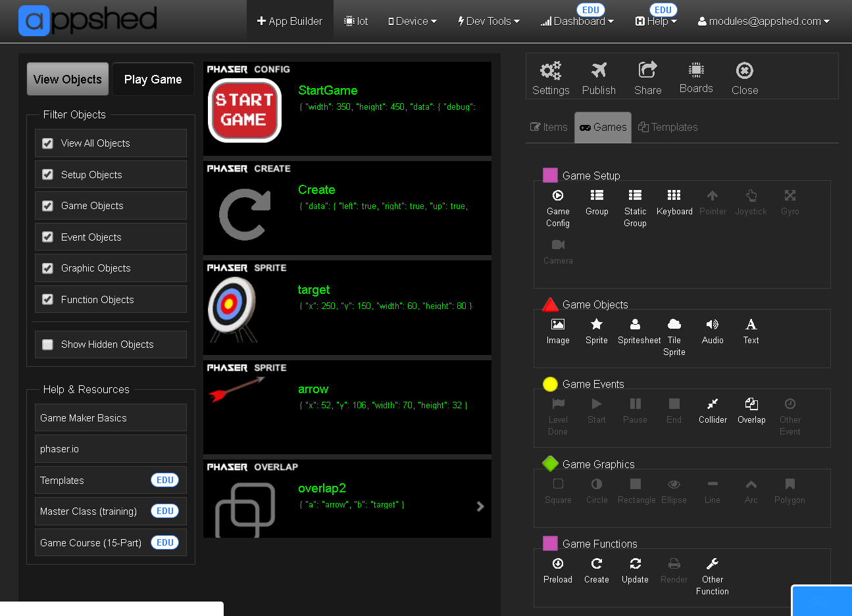Enable Show Hidden Objects
The image size is (852, 616).
click(47, 344)
